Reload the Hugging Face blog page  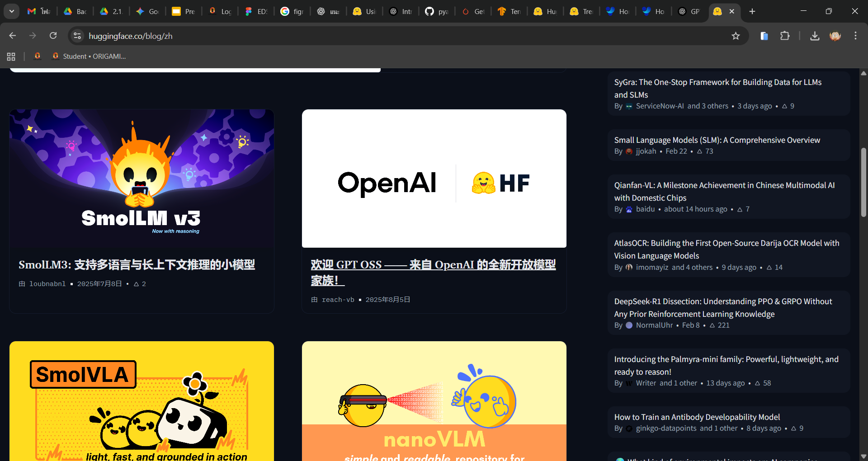tap(53, 36)
